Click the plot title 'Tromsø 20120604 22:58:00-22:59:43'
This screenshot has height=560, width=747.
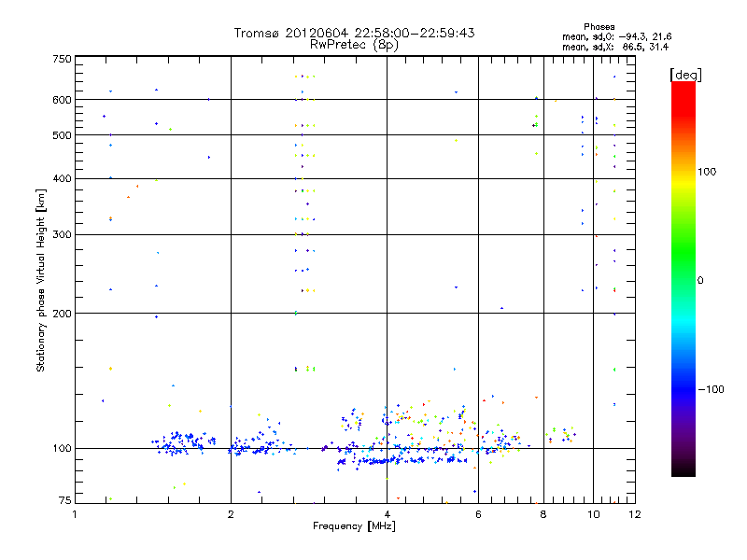(354, 33)
